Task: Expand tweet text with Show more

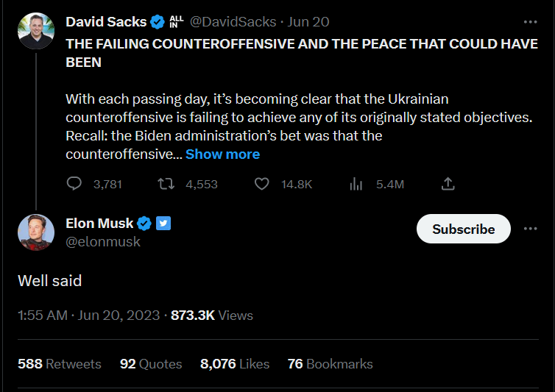Action: (x=222, y=154)
